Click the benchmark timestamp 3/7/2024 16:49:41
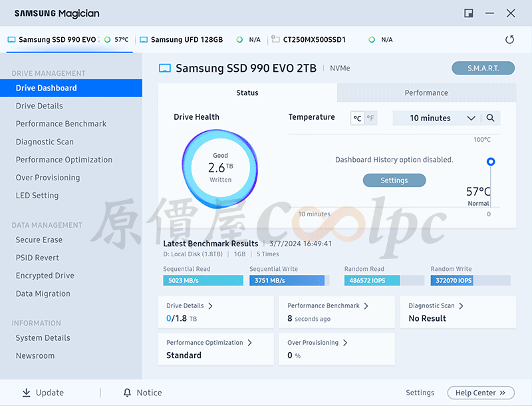The width and height of the screenshot is (532, 406). (x=301, y=244)
